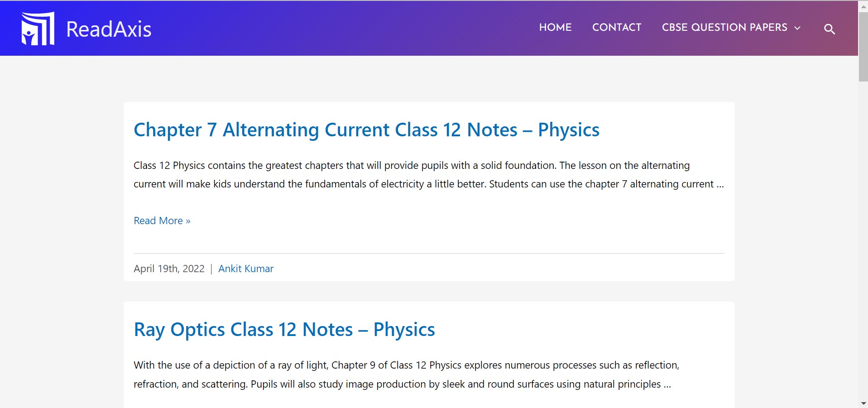Open the CONTACT menu item

point(617,27)
